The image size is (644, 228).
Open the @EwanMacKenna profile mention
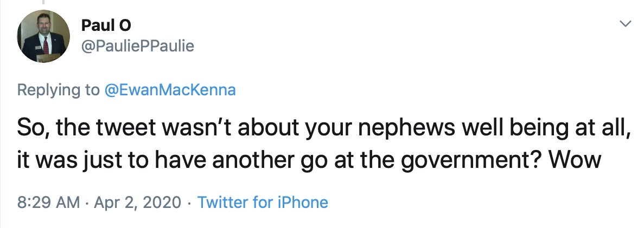(x=170, y=89)
